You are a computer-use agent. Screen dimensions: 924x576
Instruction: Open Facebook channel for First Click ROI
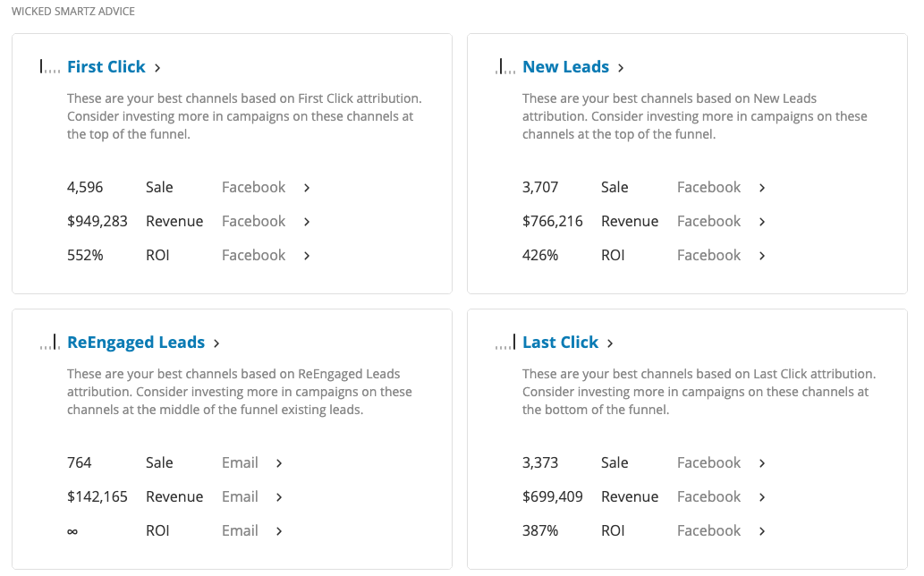(x=253, y=255)
